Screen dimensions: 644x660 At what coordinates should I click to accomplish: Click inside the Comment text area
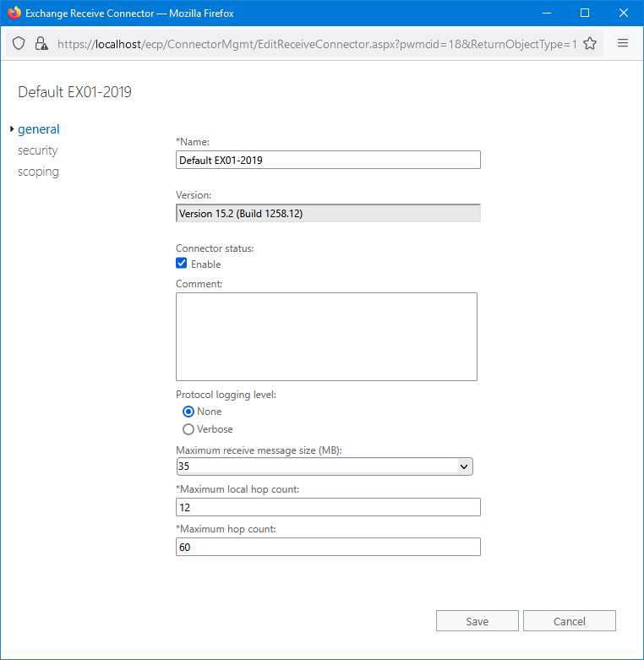click(326, 336)
